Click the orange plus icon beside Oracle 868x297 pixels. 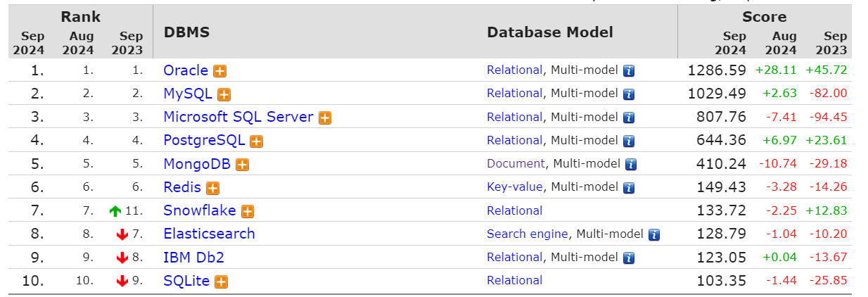220,71
